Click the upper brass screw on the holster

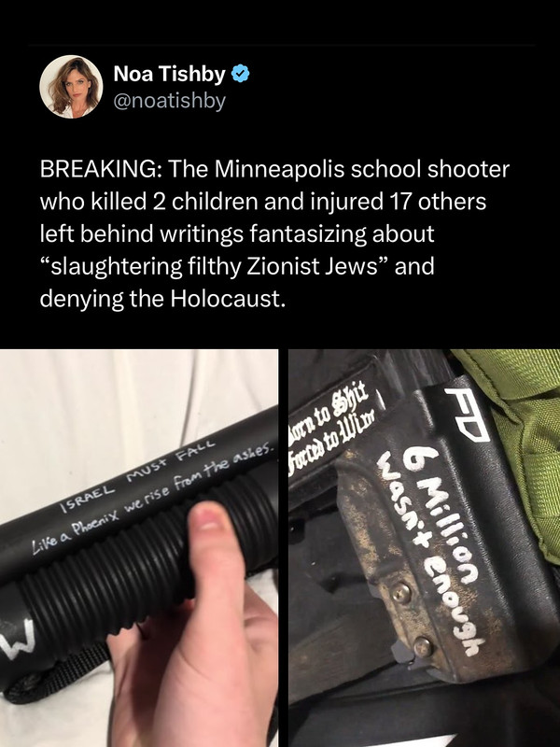401,593
